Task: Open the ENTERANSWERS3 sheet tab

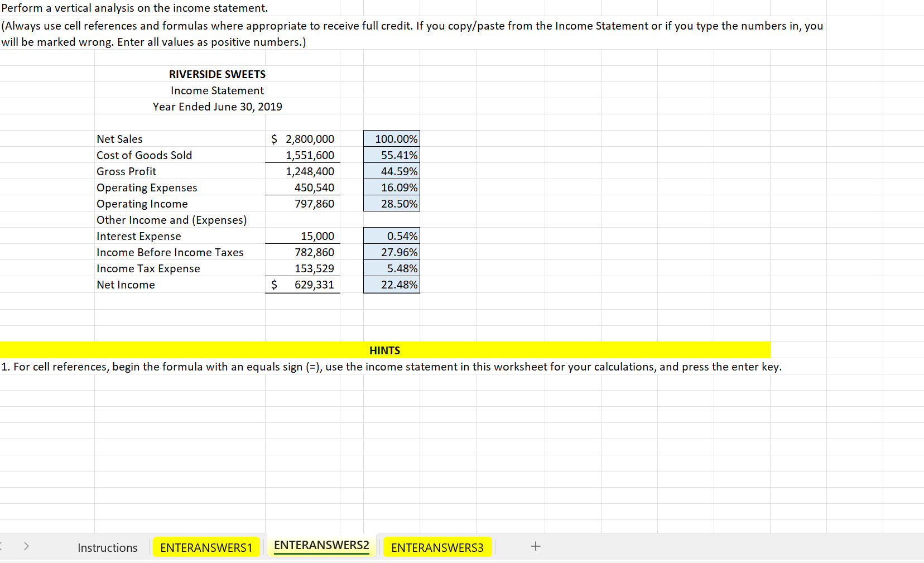Action: click(x=437, y=547)
